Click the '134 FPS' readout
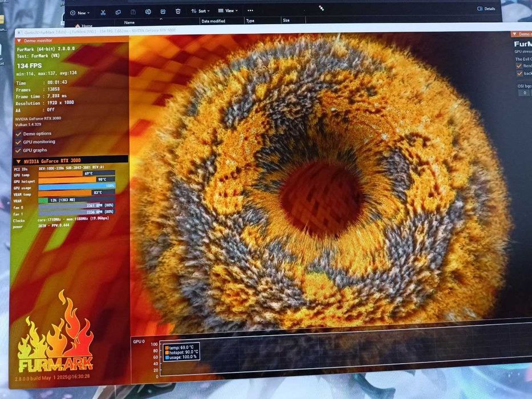Screen dimensions: 532x399 pos(30,66)
